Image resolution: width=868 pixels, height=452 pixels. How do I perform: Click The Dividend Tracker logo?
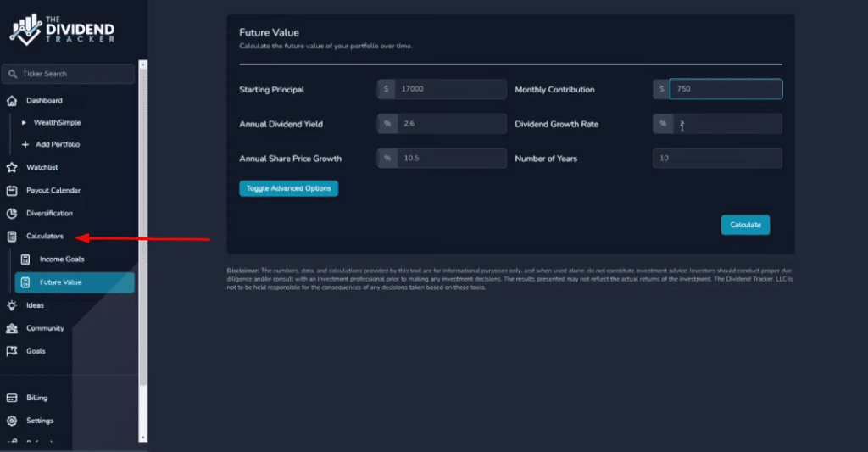coord(63,30)
